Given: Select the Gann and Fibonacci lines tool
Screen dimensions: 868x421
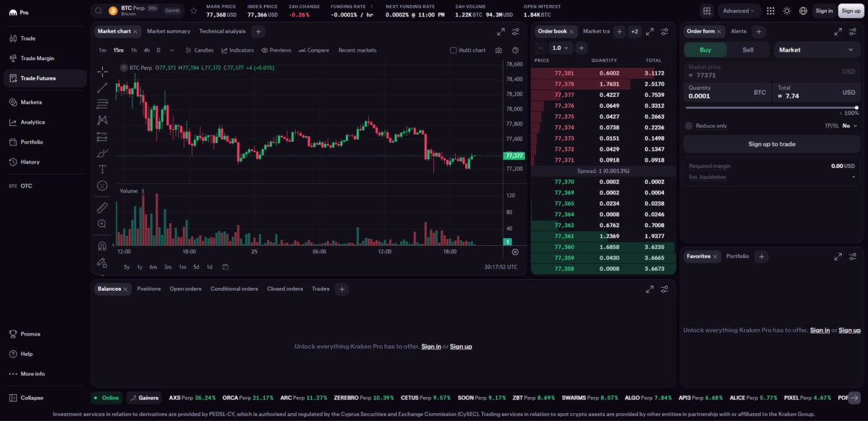Looking at the screenshot, I should point(102,103).
